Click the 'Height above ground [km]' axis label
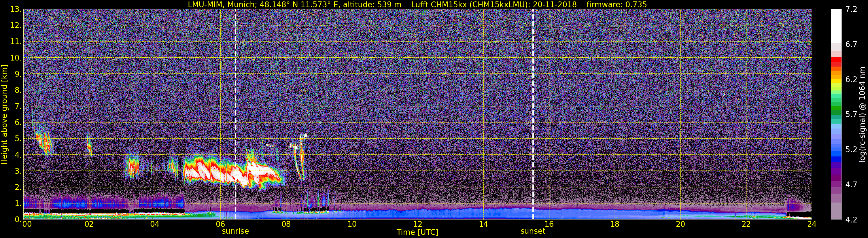 (4, 114)
